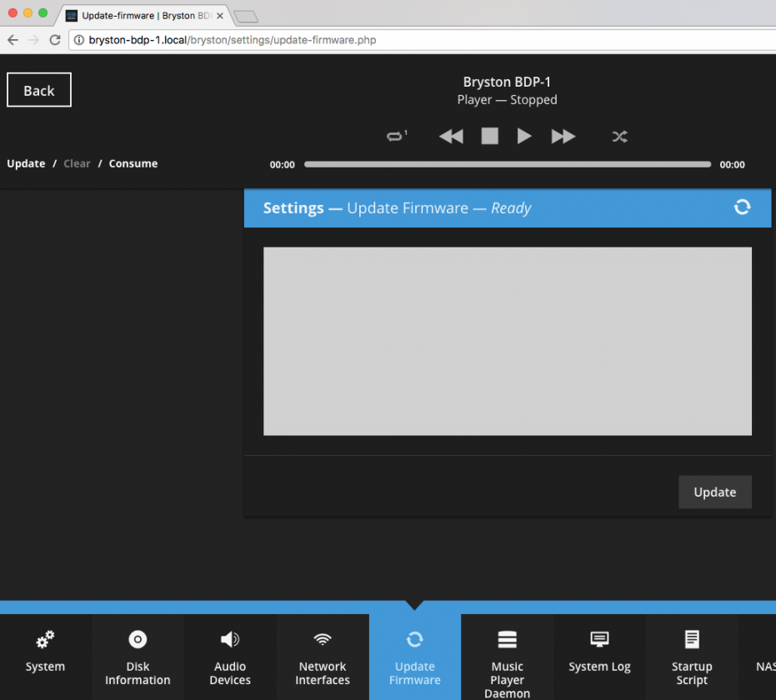
Task: Click the Bryston BDP-1 title text
Action: pyautogui.click(x=507, y=82)
